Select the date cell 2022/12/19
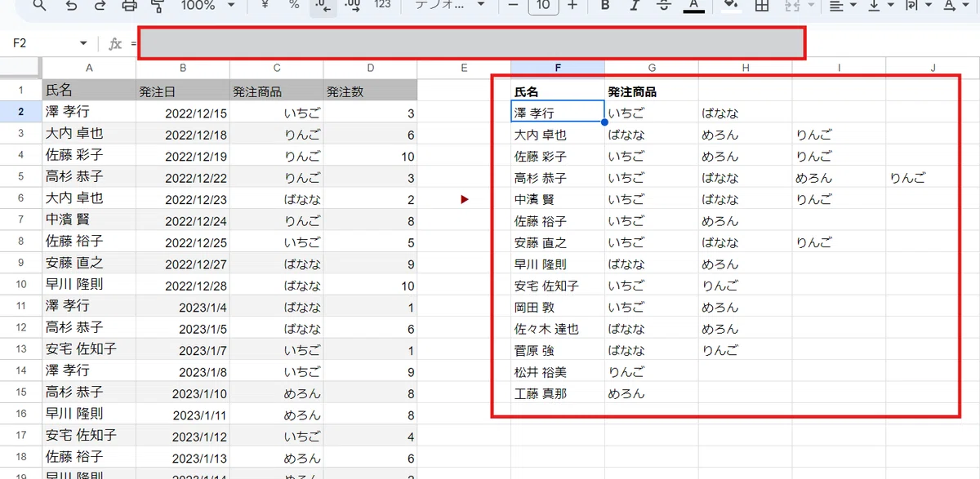This screenshot has height=479, width=980. (x=183, y=156)
